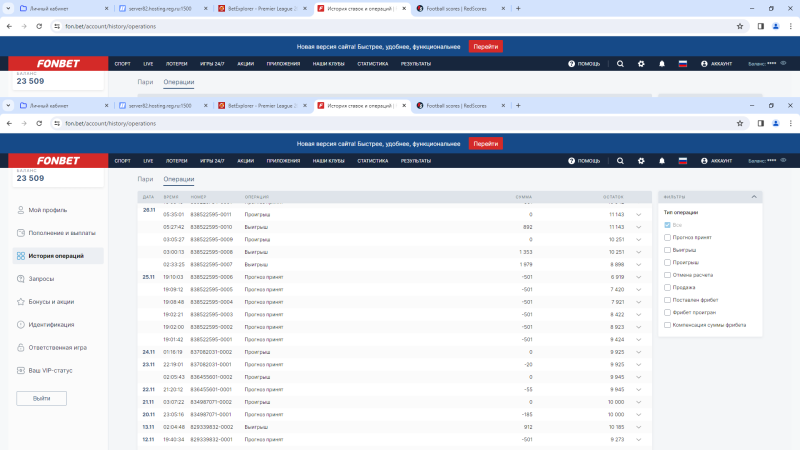This screenshot has height=450, width=800.
Task: Click the Бонусы и акции star icon
Action: (20, 301)
